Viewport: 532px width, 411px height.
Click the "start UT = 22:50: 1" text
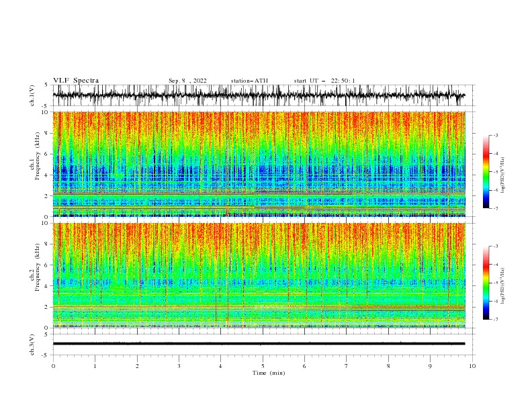(324, 81)
